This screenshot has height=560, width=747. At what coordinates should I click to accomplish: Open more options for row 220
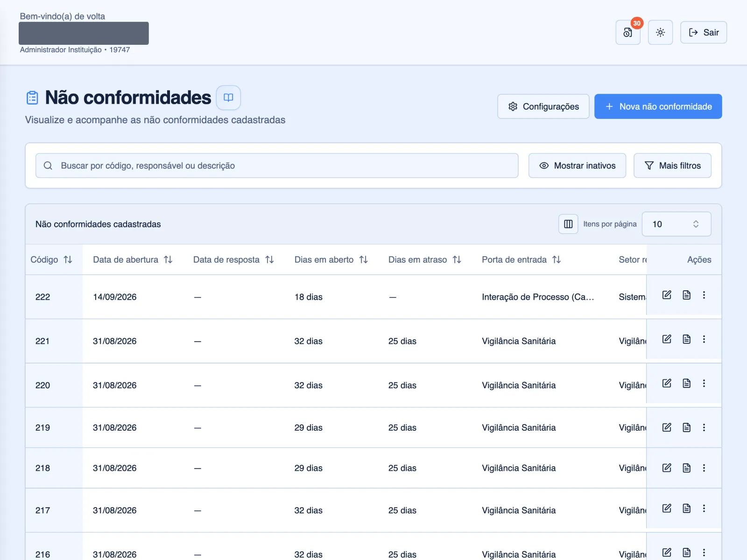coord(704,383)
